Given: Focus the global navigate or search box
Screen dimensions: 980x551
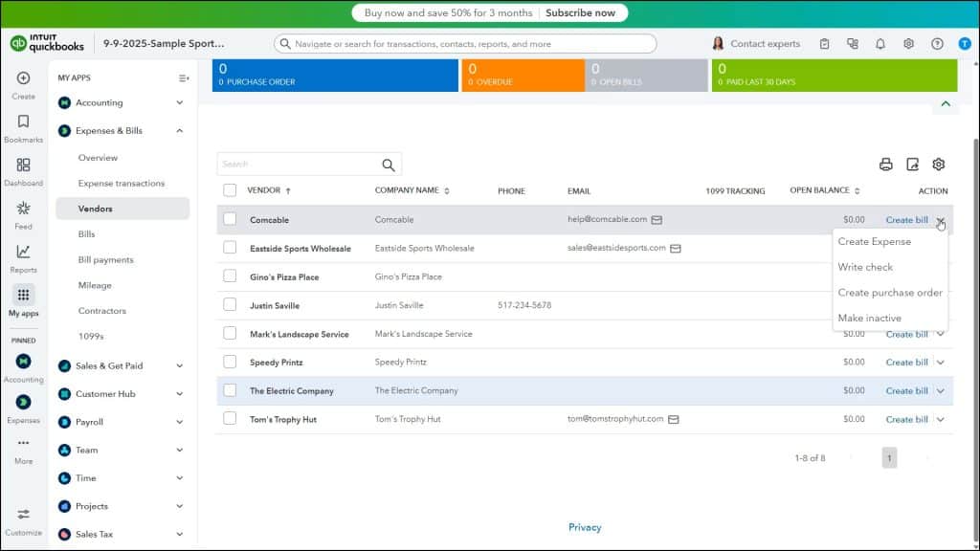Looking at the screenshot, I should pyautogui.click(x=465, y=44).
